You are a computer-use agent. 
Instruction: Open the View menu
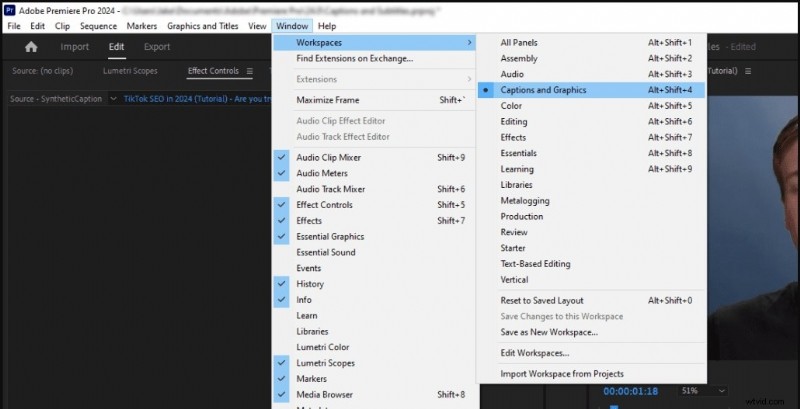click(257, 26)
